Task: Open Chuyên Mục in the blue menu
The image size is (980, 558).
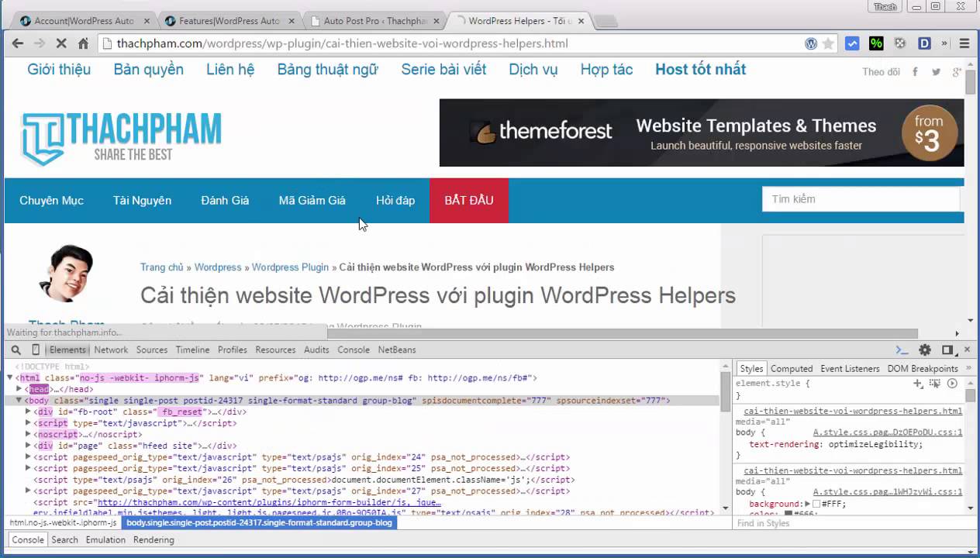Action: pyautogui.click(x=51, y=201)
